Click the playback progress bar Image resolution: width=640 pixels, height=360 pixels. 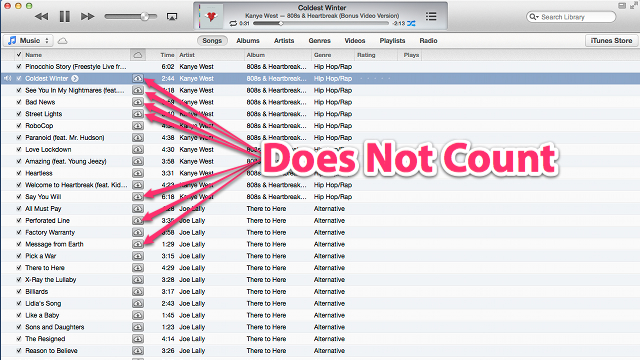click(x=321, y=24)
